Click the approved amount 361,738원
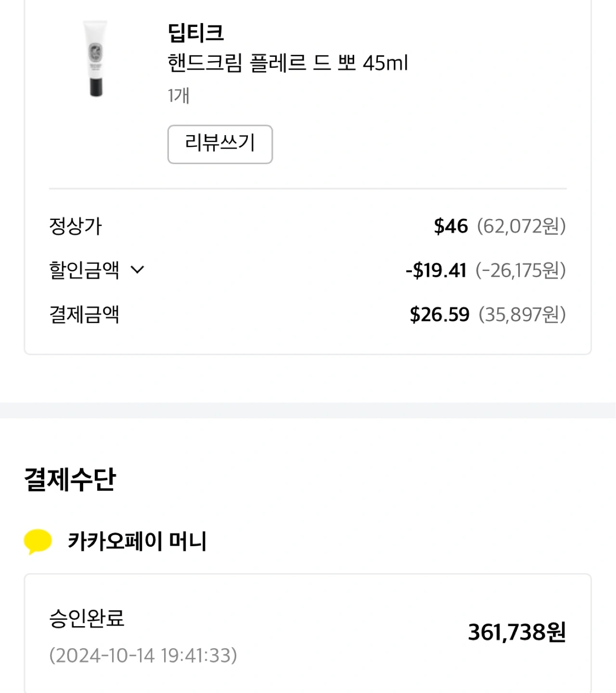616x693 pixels. (x=517, y=632)
